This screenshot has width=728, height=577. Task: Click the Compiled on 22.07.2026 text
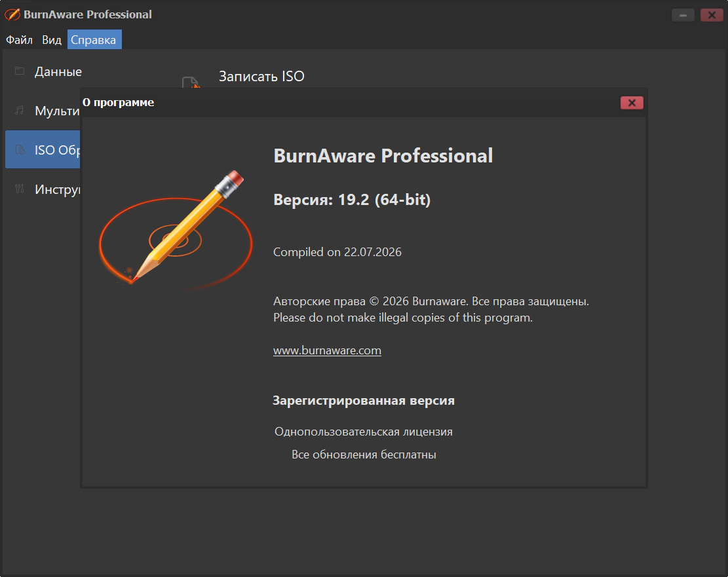tap(337, 252)
